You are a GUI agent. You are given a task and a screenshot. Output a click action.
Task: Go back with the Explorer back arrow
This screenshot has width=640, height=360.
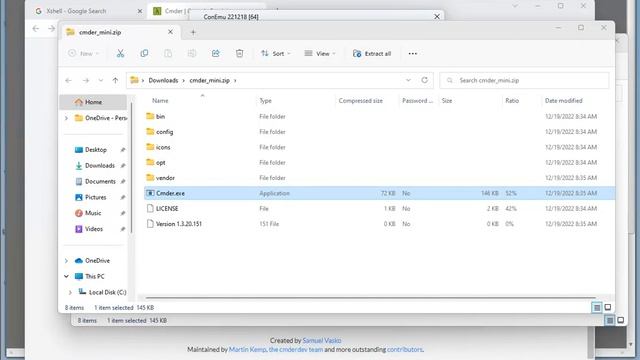pyautogui.click(x=69, y=80)
